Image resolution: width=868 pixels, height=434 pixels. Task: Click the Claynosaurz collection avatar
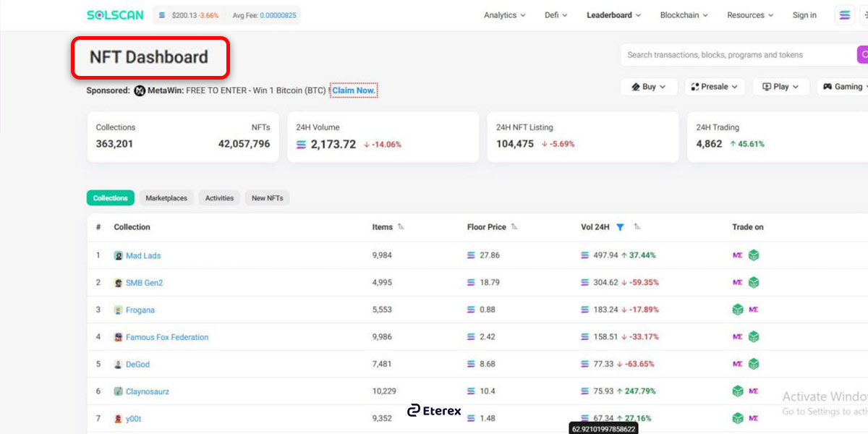119,391
